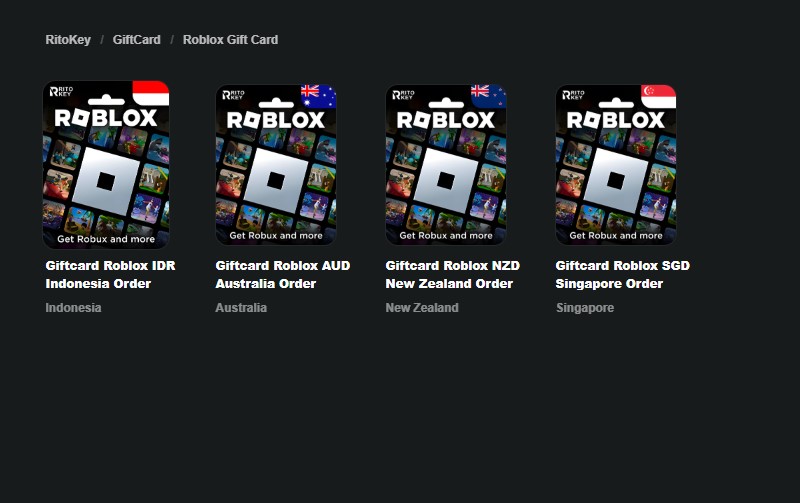Click the RitoKey logo on the AUD card

pyautogui.click(x=233, y=95)
